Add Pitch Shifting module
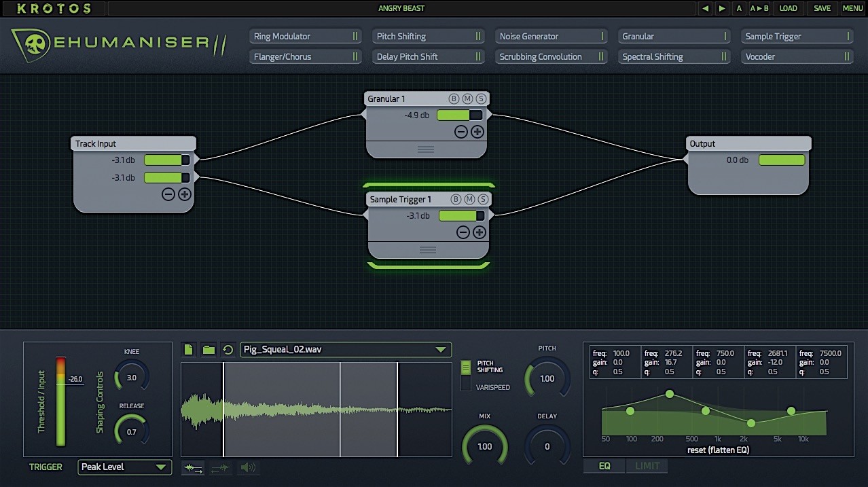868x487 pixels. click(x=429, y=37)
